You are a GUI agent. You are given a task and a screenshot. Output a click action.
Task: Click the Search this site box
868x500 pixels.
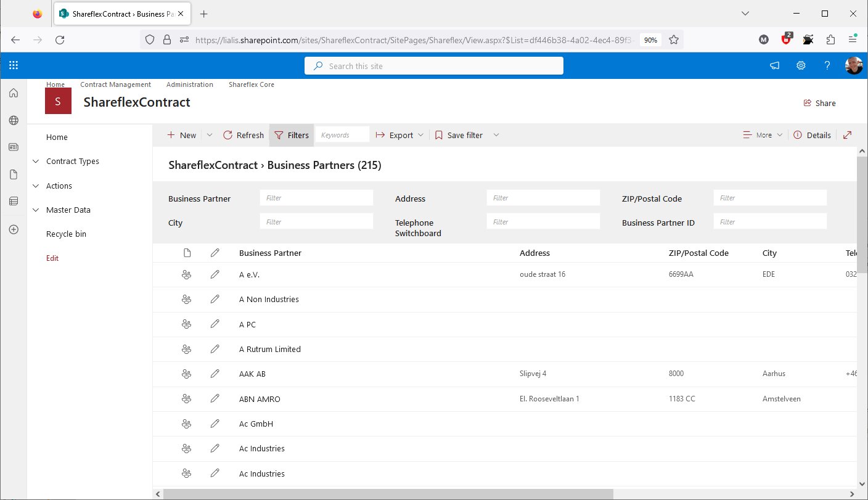click(434, 66)
